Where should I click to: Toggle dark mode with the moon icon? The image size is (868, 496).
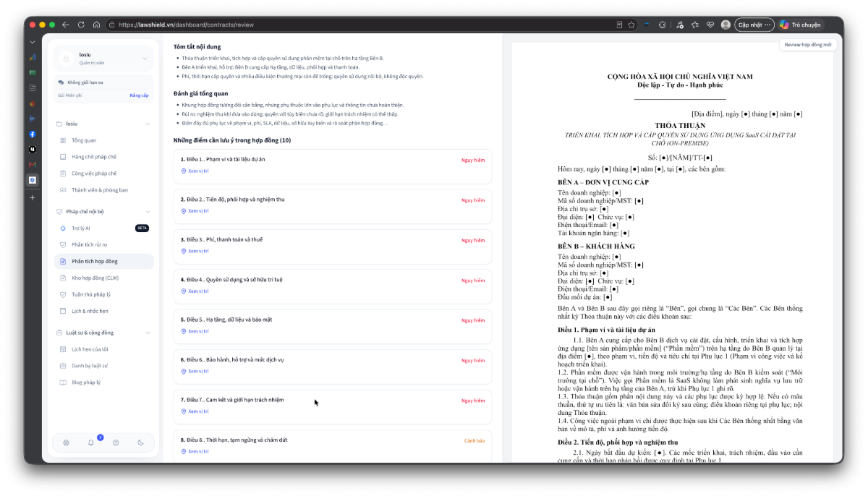pyautogui.click(x=140, y=442)
